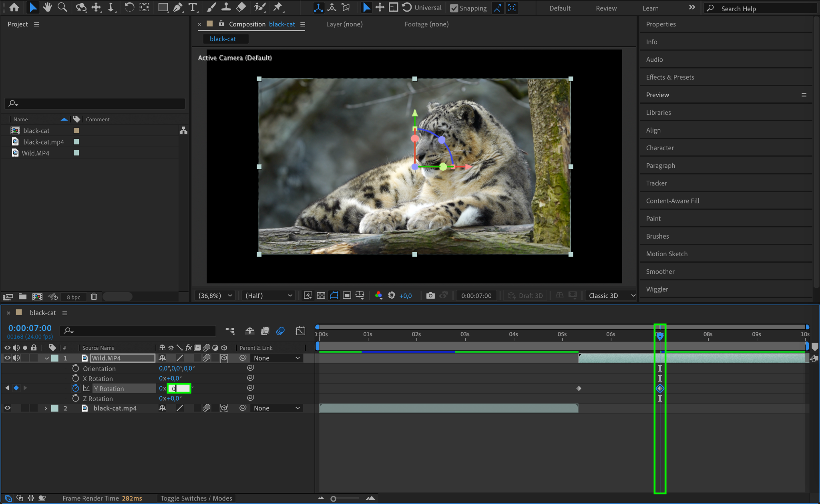The image size is (820, 504).
Task: Open the Graph Editor in timeline
Action: click(300, 331)
